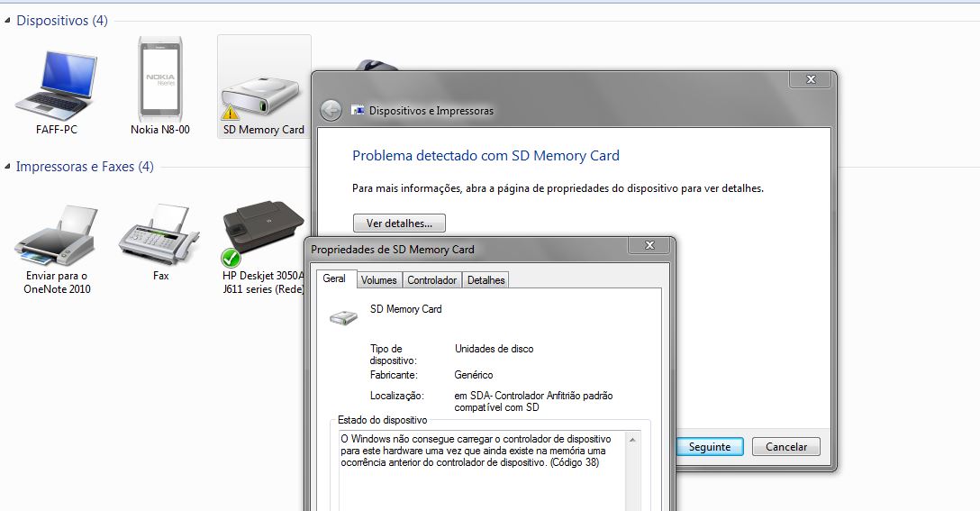Click the Localização value text
980x511 pixels.
point(533,402)
